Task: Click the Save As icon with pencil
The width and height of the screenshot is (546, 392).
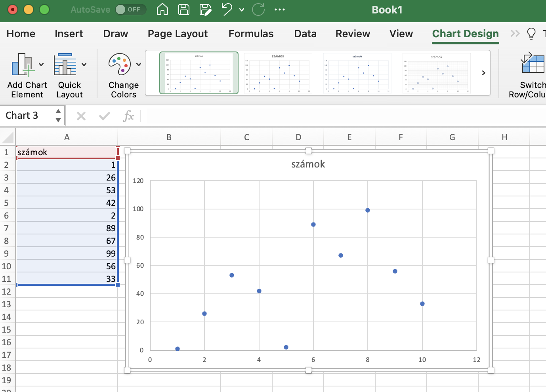Action: point(206,10)
